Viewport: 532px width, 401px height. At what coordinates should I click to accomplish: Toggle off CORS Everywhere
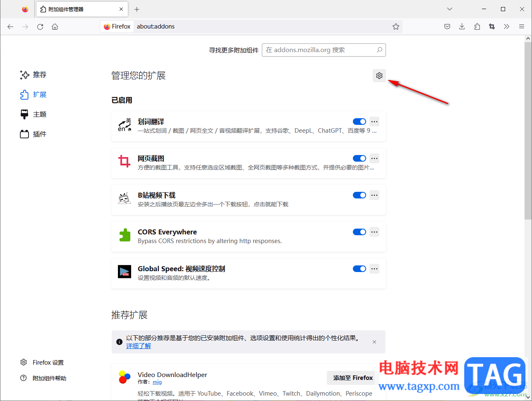(359, 232)
